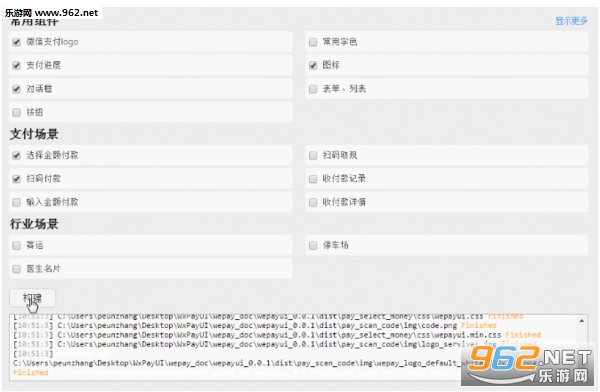
Task: Uncheck the 图标 checkbox
Action: 313,65
